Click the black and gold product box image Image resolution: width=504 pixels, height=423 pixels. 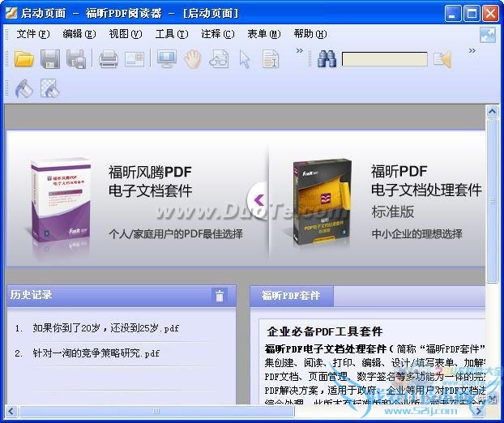pos(322,202)
